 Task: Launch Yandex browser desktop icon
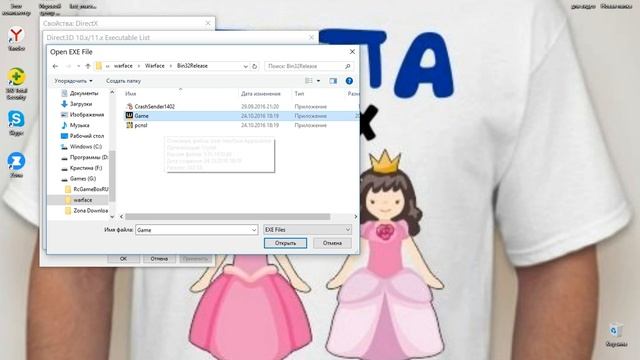coord(16,39)
